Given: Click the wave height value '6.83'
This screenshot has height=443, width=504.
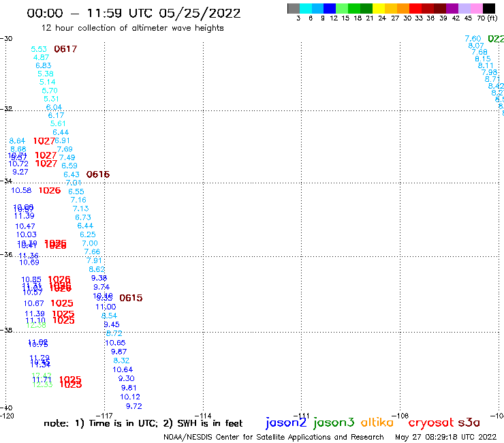Looking at the screenshot, I should pyautogui.click(x=44, y=65).
